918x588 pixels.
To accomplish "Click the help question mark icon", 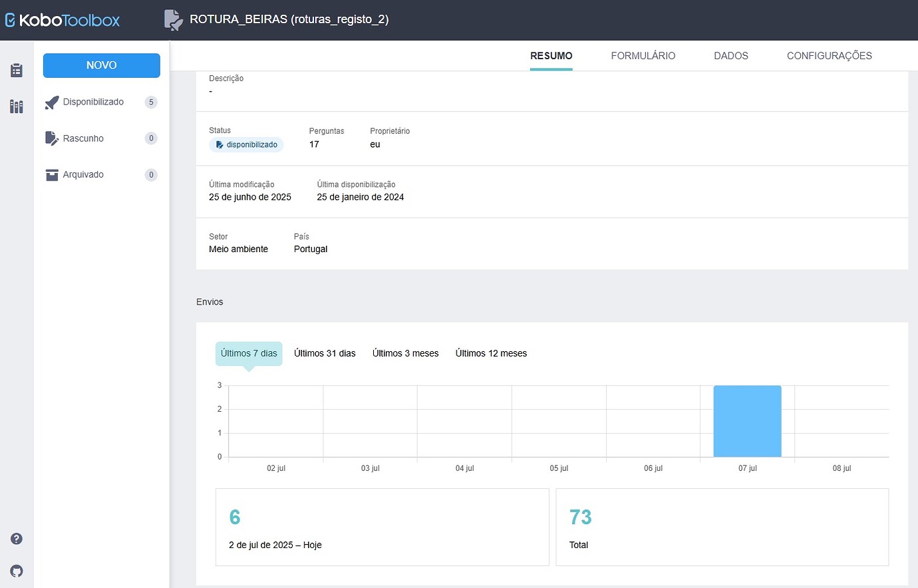I will point(16,539).
